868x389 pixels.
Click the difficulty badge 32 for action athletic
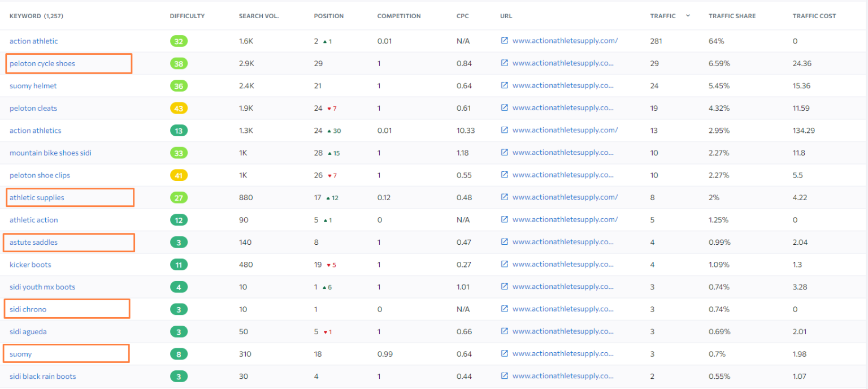point(179,41)
